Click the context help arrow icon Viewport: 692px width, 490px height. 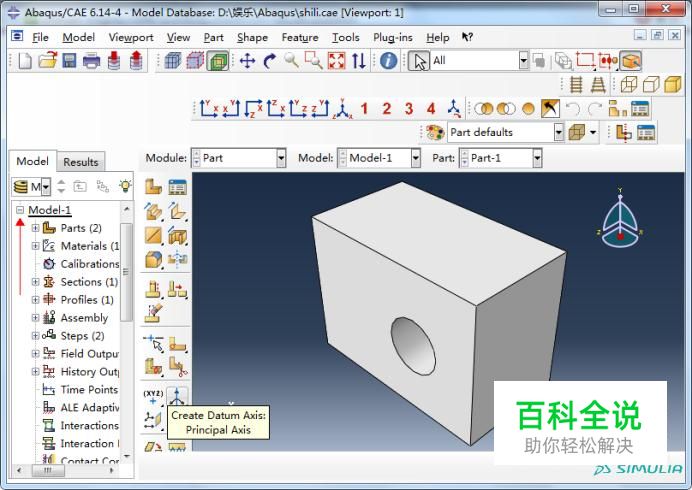pos(467,38)
